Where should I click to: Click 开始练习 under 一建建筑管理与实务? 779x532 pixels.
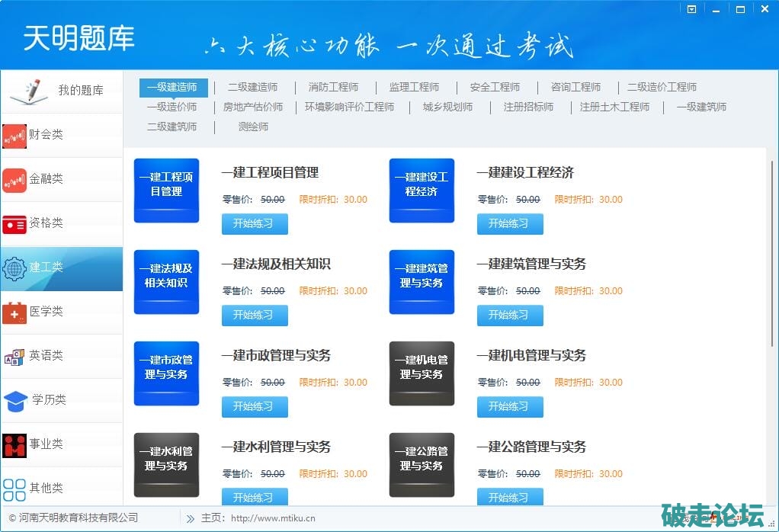(510, 315)
